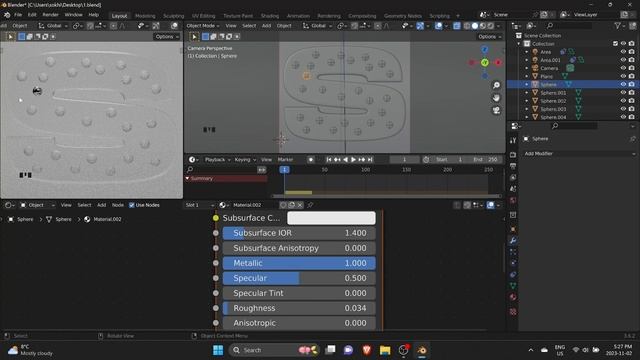This screenshot has height=360, width=640.
Task: Adjust the Roughness slider
Action: click(299, 308)
